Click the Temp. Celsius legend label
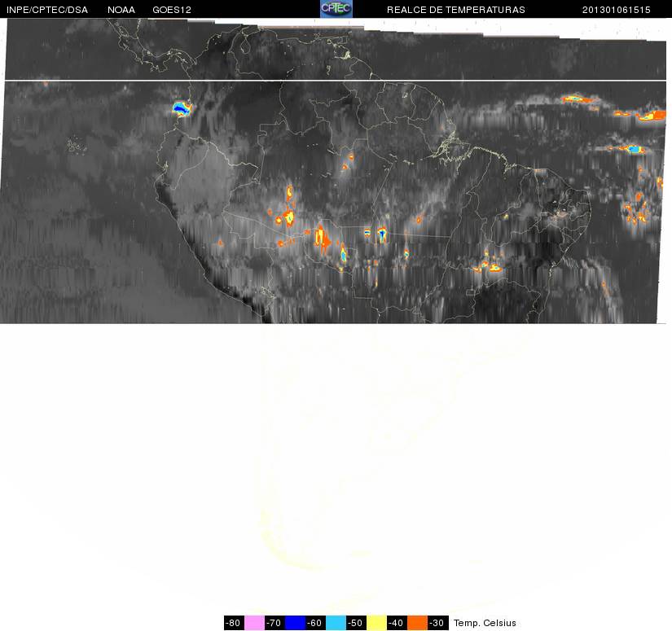The image size is (672, 631). tap(485, 623)
